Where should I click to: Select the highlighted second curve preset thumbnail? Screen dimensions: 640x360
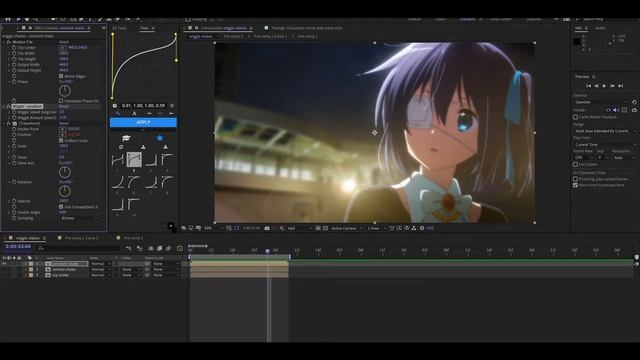134,160
